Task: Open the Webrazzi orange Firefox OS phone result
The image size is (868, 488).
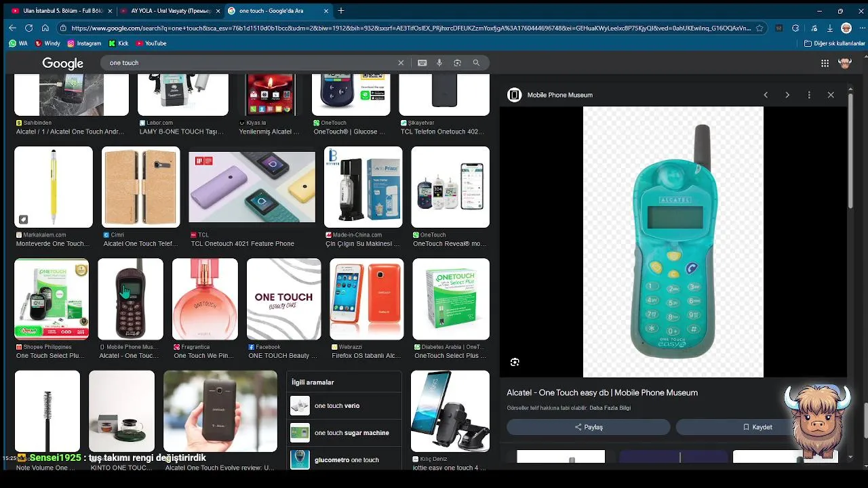Action: pos(366,299)
